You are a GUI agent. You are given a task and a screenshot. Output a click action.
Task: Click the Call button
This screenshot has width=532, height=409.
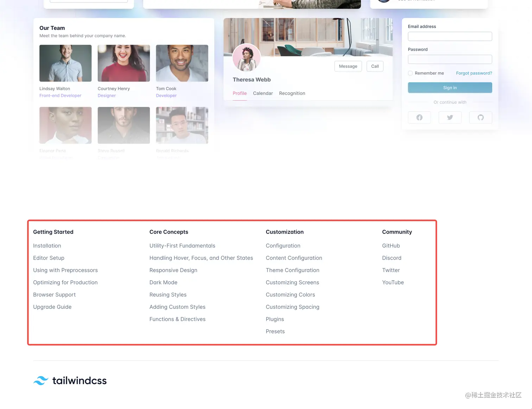(375, 66)
